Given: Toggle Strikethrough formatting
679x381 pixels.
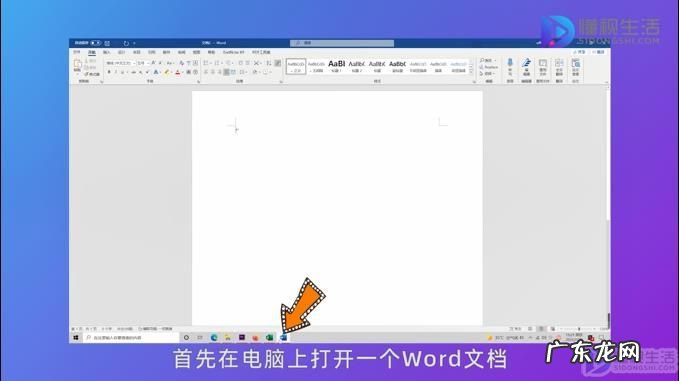Looking at the screenshot, I should point(133,72).
